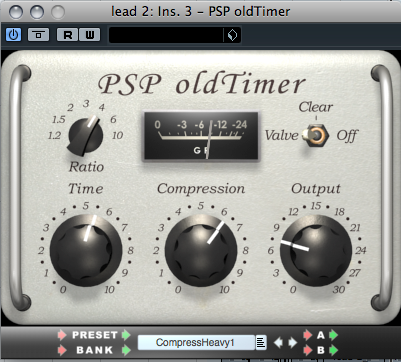Screen dimensions: 401x362
Task: Click the Compression knob
Action: point(201,250)
